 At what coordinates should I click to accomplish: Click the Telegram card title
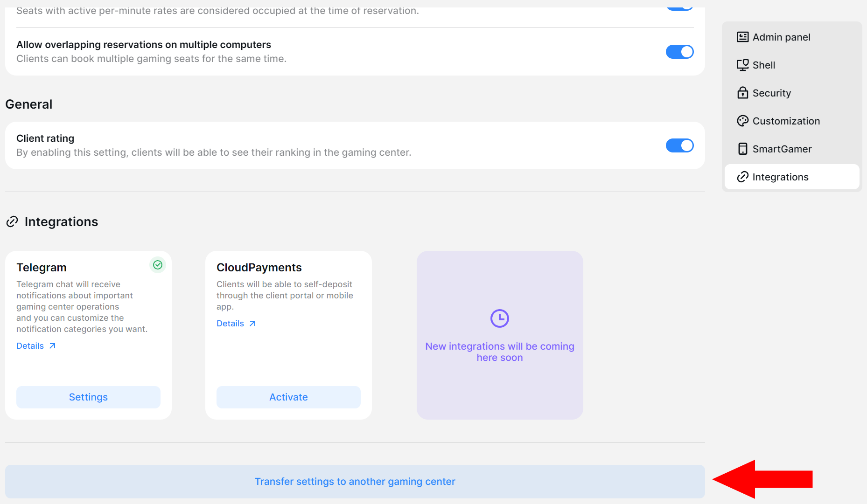coord(42,268)
